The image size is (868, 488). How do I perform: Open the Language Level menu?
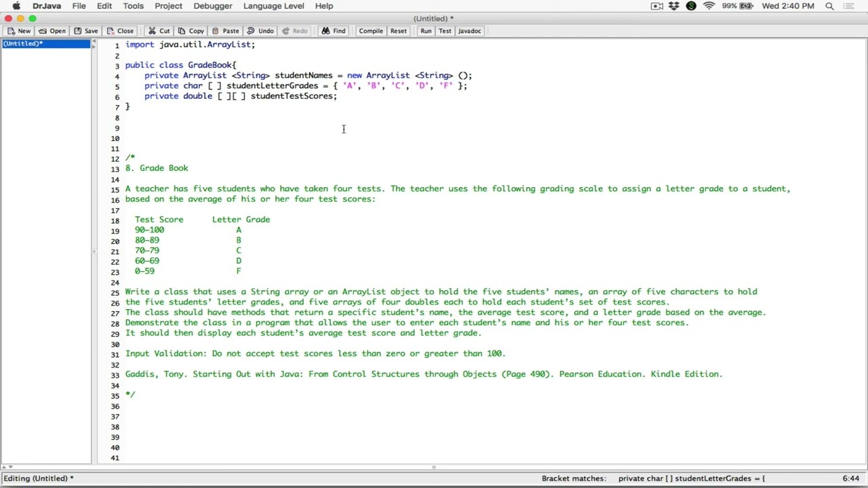273,6
